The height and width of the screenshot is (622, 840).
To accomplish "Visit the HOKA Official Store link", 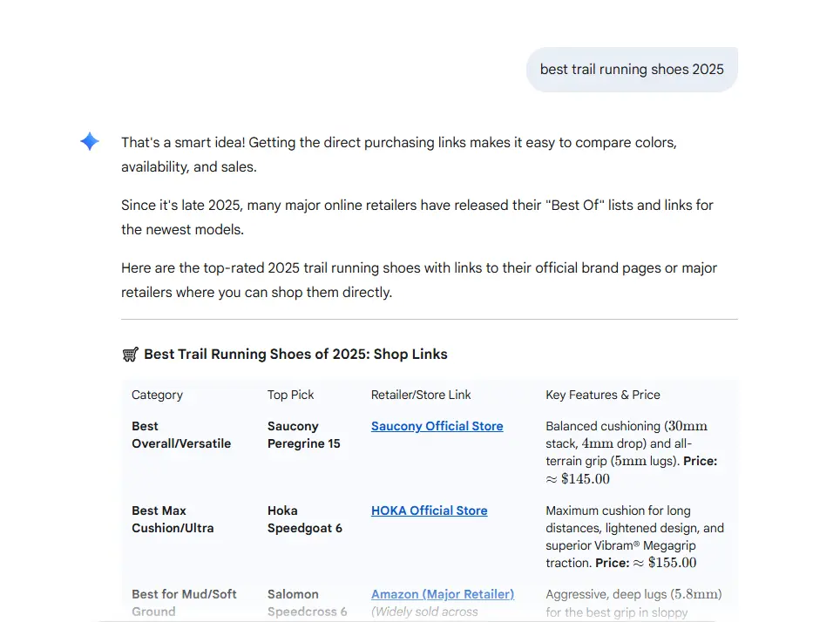I will point(429,510).
